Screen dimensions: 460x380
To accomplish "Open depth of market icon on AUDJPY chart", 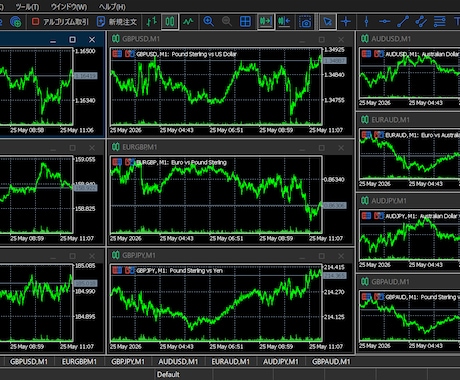I will click(379, 216).
